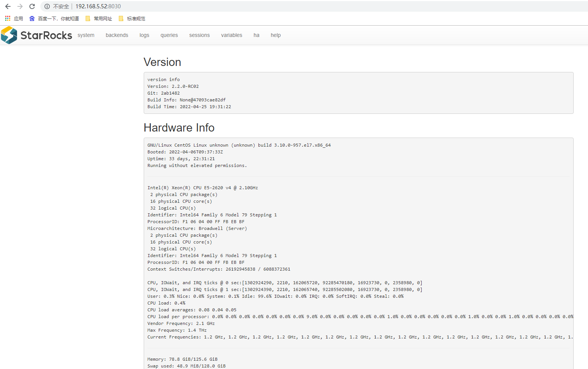The width and height of the screenshot is (588, 369).
Task: Open the queries menu item
Action: click(169, 35)
